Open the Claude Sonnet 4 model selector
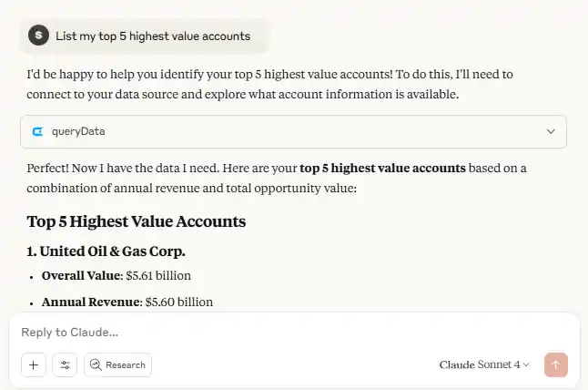Viewport: 588px width, 390px height. pyautogui.click(x=484, y=364)
